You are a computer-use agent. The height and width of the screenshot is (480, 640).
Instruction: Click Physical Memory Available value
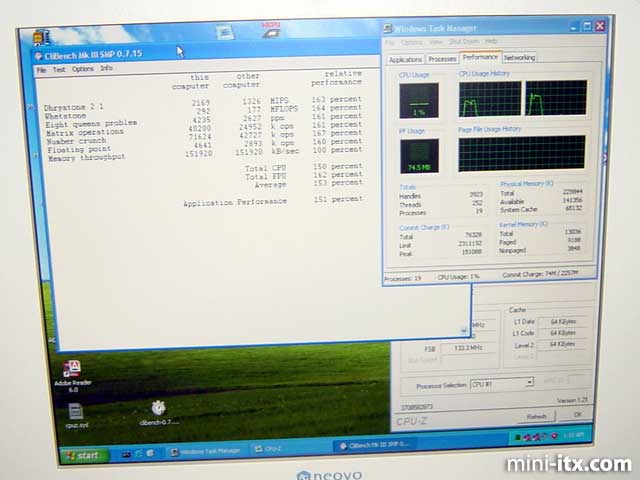coord(575,200)
